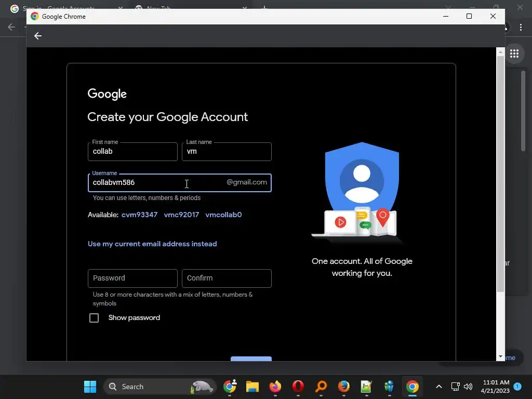532x399 pixels.
Task: Maximize the Google Chrome popup window
Action: (x=469, y=16)
